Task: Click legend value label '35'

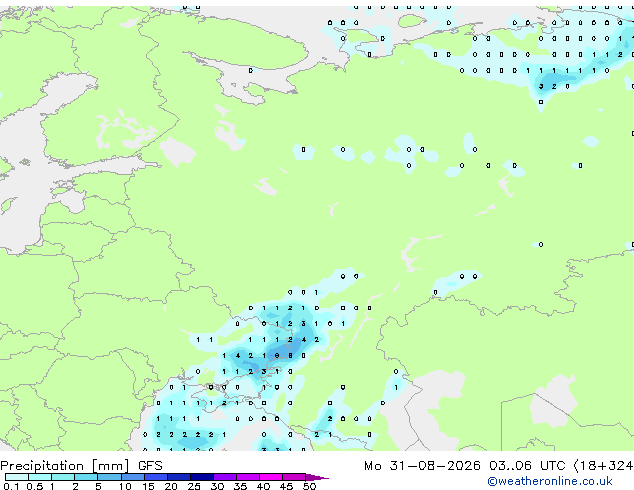Action: tap(240, 486)
